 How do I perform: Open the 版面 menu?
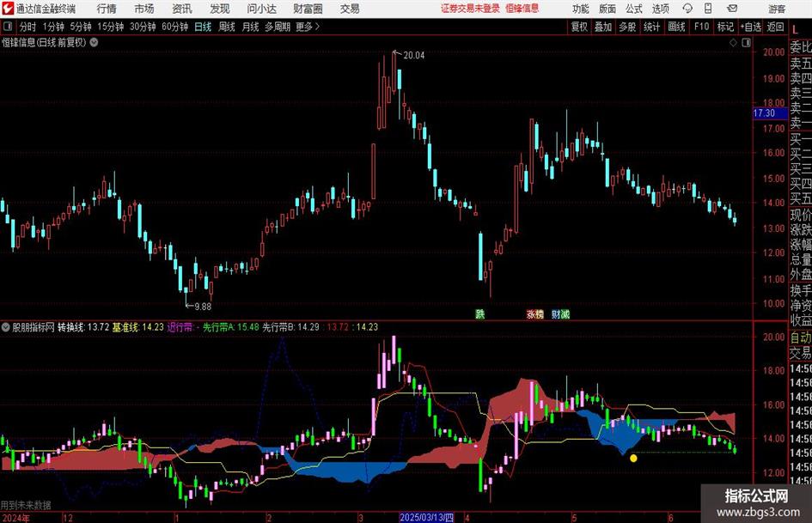point(607,9)
